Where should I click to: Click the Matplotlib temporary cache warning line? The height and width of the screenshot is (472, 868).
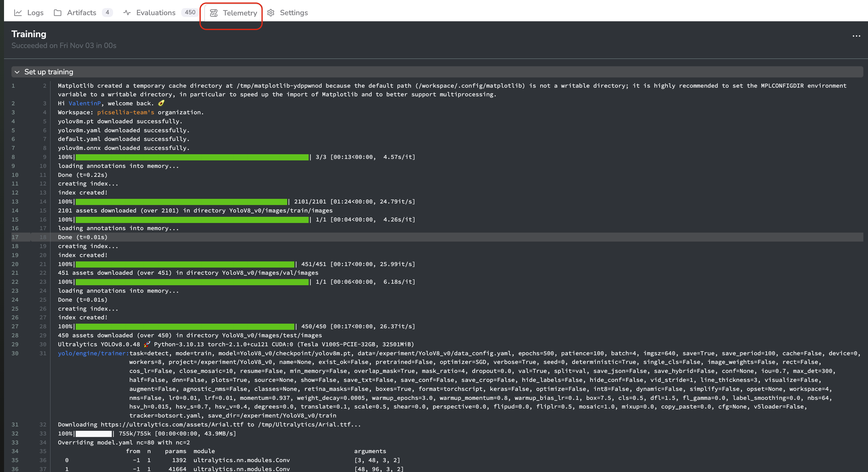click(452, 90)
